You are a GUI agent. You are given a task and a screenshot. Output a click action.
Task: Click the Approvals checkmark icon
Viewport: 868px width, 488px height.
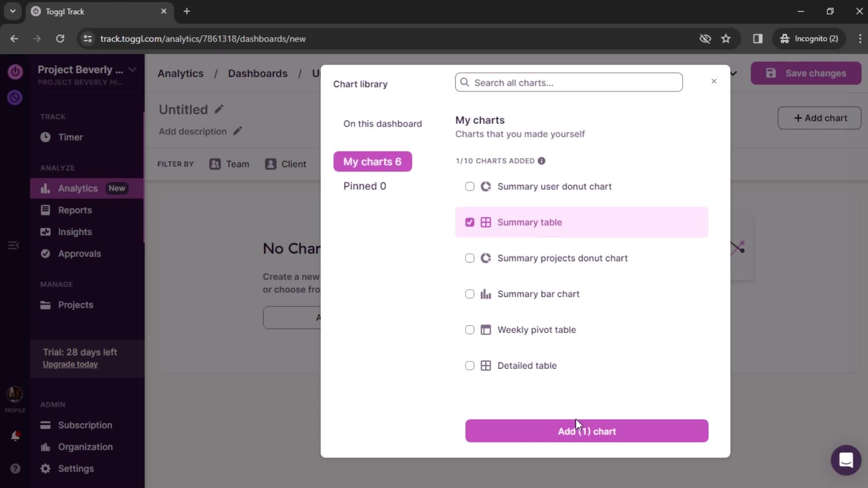pyautogui.click(x=45, y=254)
